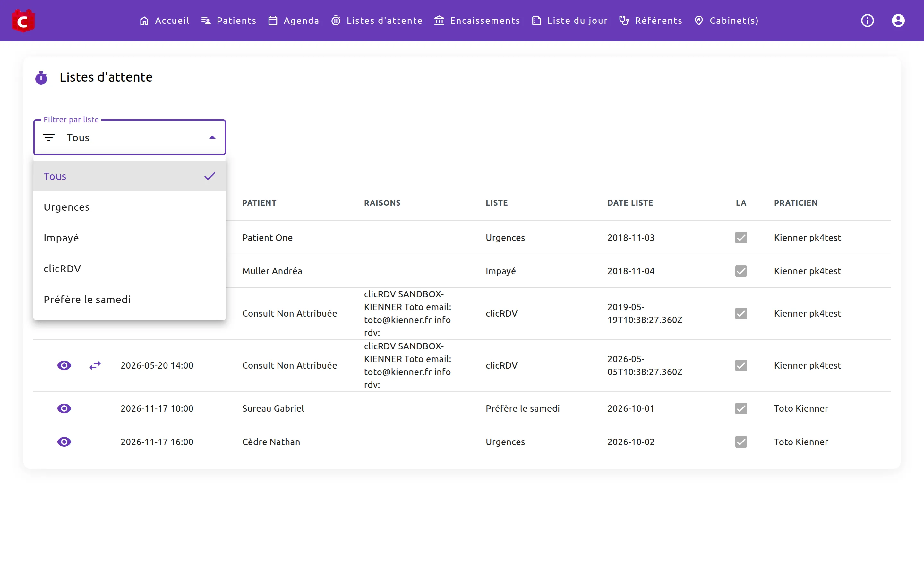The width and height of the screenshot is (924, 578).
Task: Click Muller Andréa name cell
Action: click(272, 271)
